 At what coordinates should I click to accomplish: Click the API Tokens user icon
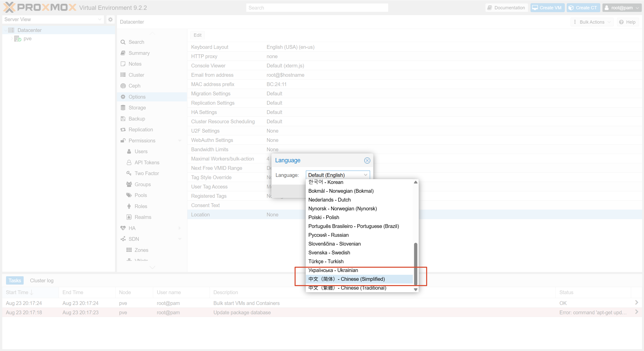point(129,163)
